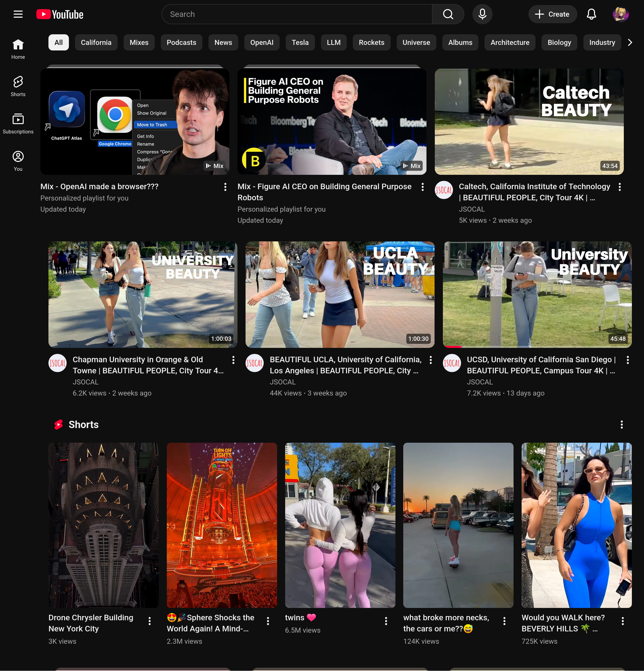Open the notifications bell
Screen dimensions: 644x671
591,14
